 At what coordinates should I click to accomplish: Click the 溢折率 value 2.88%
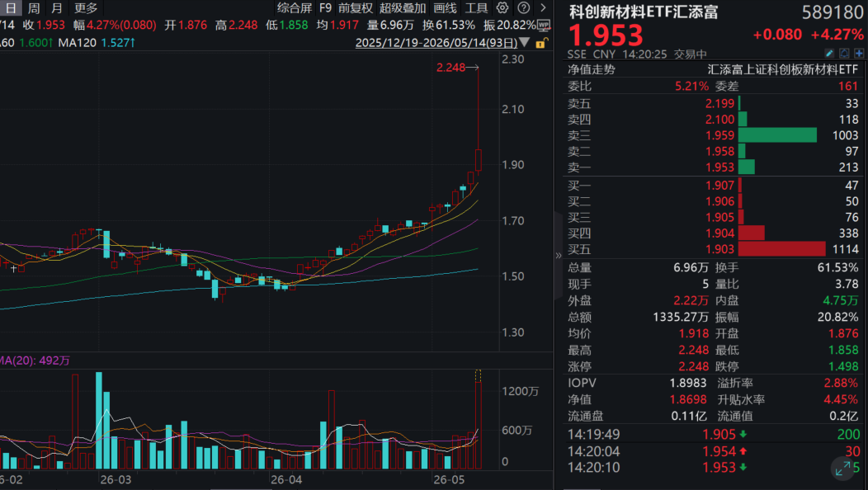tap(841, 383)
